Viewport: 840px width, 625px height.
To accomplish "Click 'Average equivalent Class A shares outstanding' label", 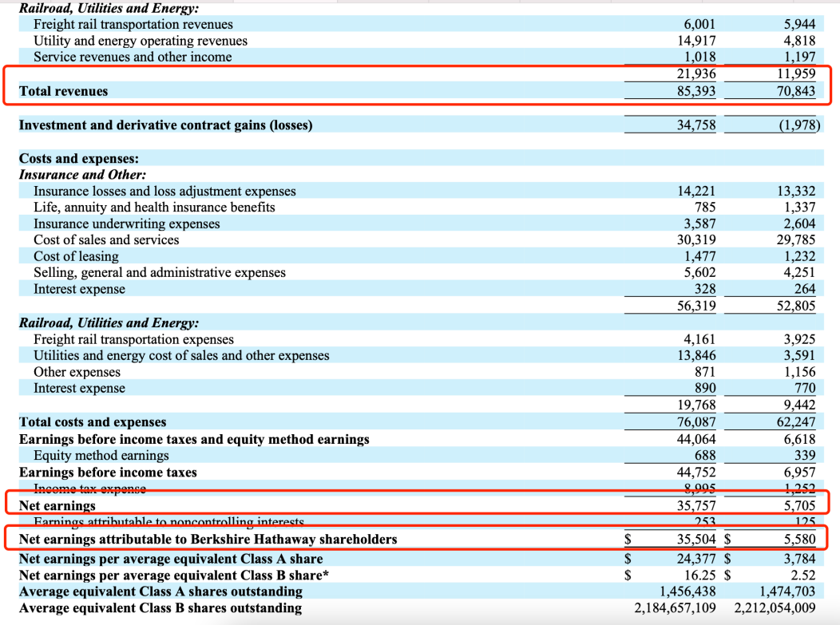I will pos(160,591).
